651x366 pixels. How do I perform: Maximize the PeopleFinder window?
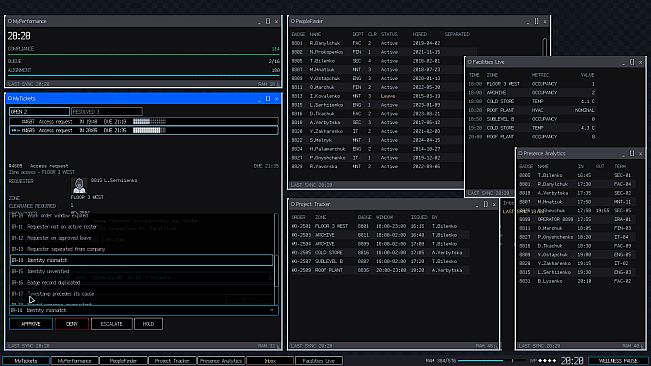coord(536,21)
